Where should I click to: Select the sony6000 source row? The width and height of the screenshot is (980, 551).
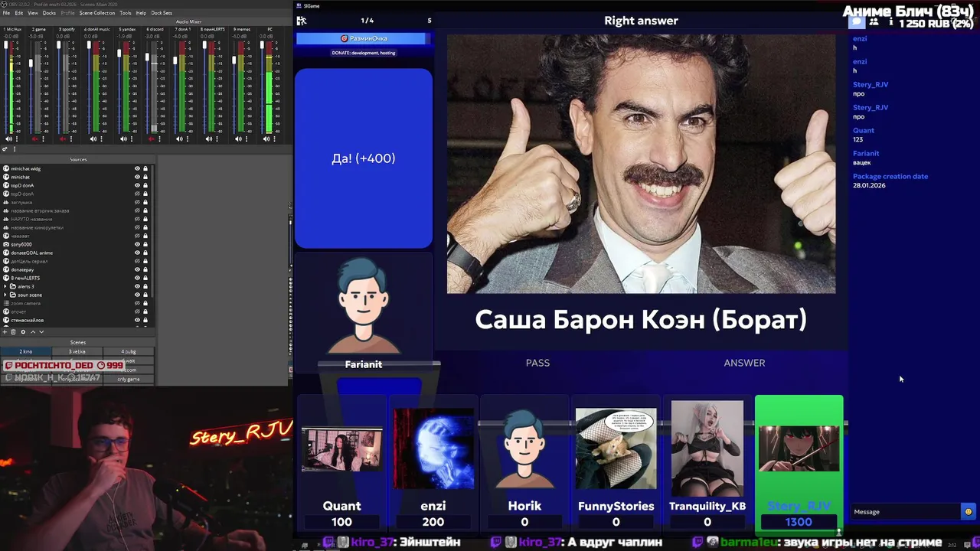77,244
